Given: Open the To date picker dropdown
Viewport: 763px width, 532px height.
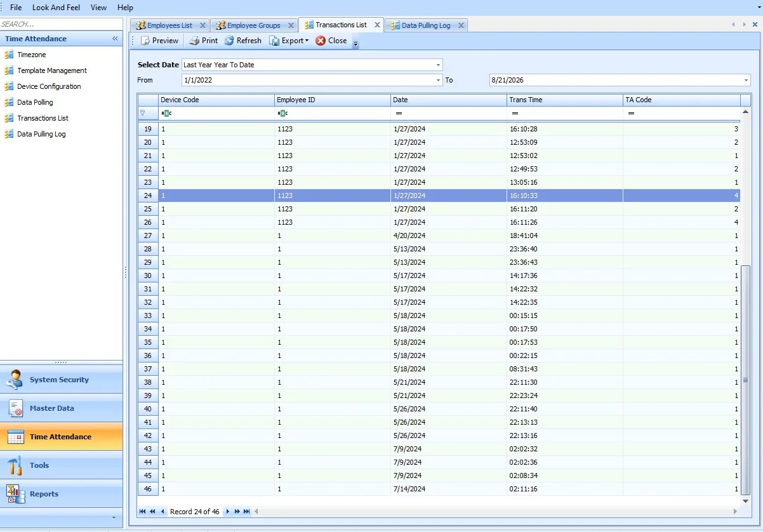Looking at the screenshot, I should (746, 80).
